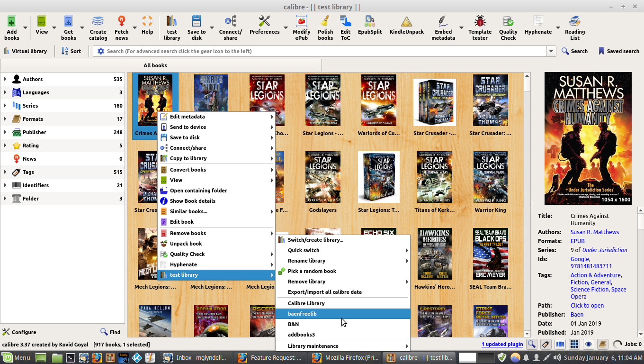This screenshot has width=644, height=364.
Task: Click the book details panel scrollbar
Action: [641, 272]
